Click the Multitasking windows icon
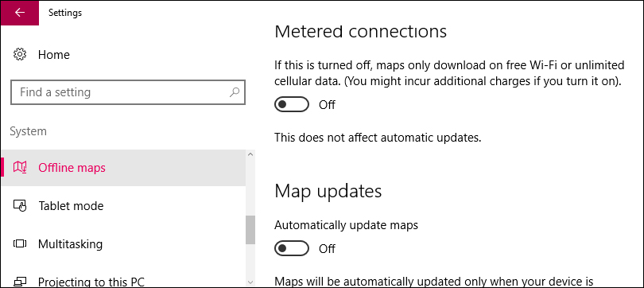644x288 pixels. (20, 244)
